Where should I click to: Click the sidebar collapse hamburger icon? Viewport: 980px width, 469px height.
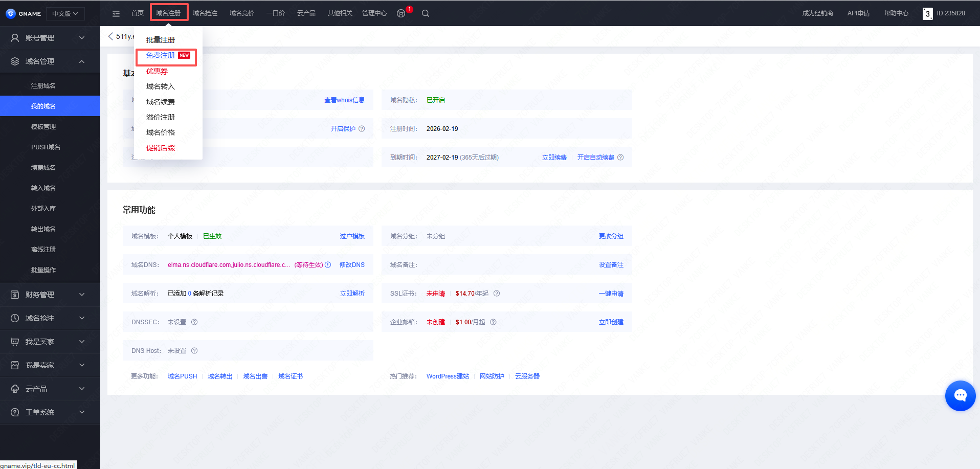pyautogui.click(x=116, y=13)
